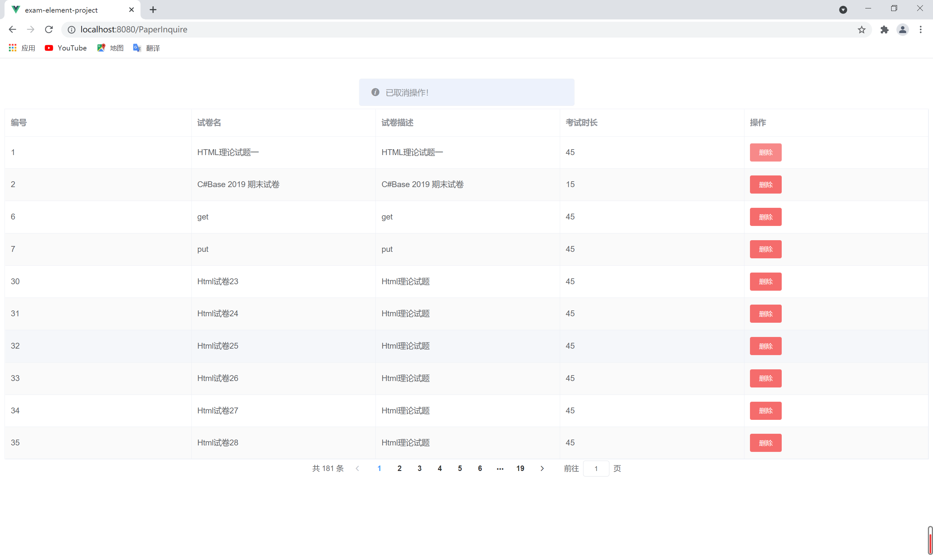933x560 pixels.
Task: Open page 3 in pagination
Action: point(420,468)
